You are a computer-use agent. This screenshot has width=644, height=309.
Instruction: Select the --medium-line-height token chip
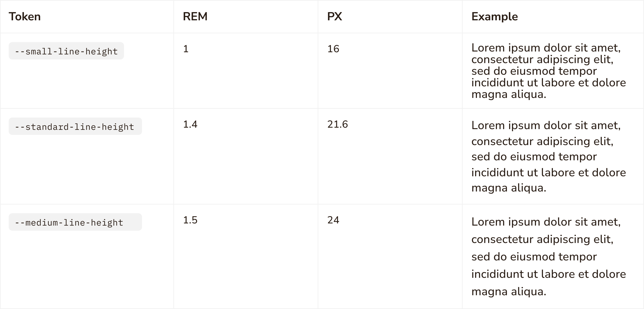[x=75, y=222]
